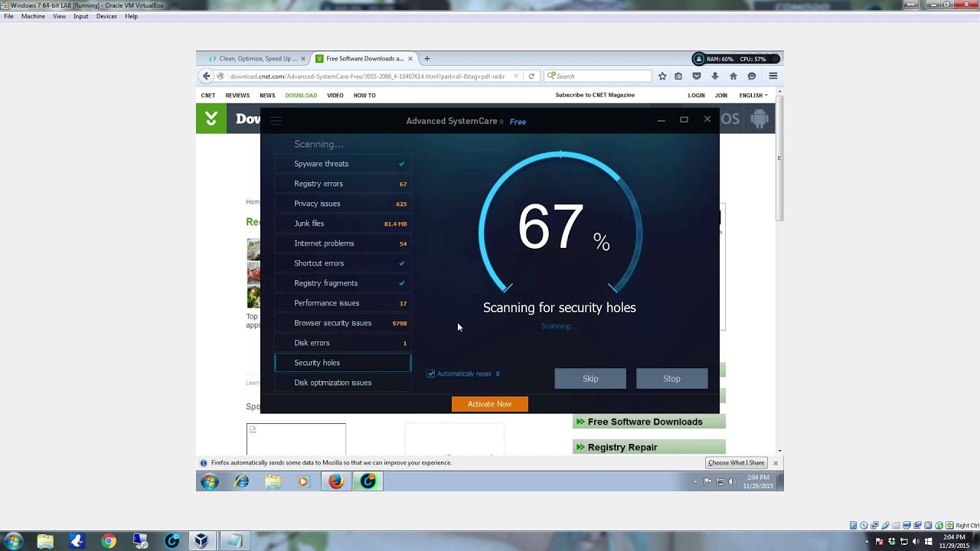Click guest tray Action Center flag

[708, 481]
